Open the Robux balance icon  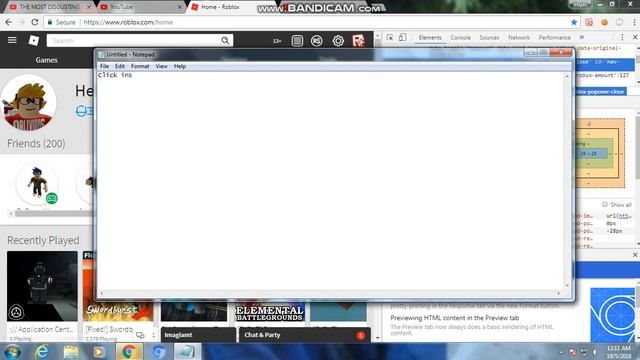pos(317,40)
